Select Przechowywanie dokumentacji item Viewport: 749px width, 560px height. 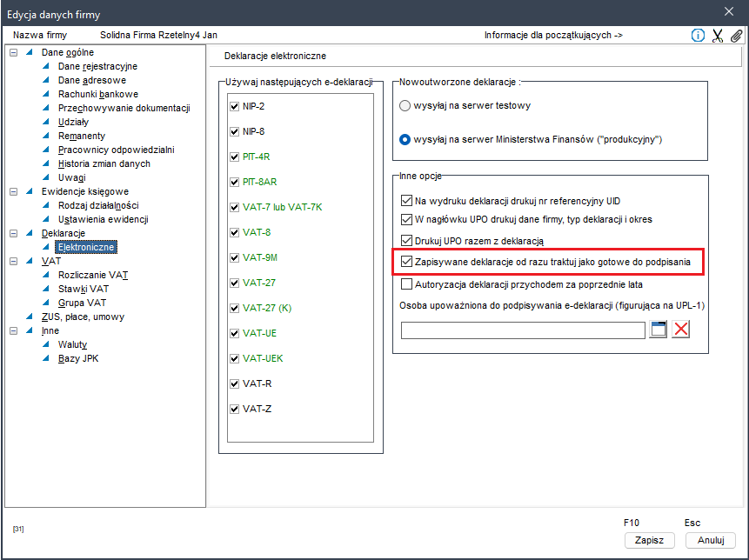(x=124, y=108)
